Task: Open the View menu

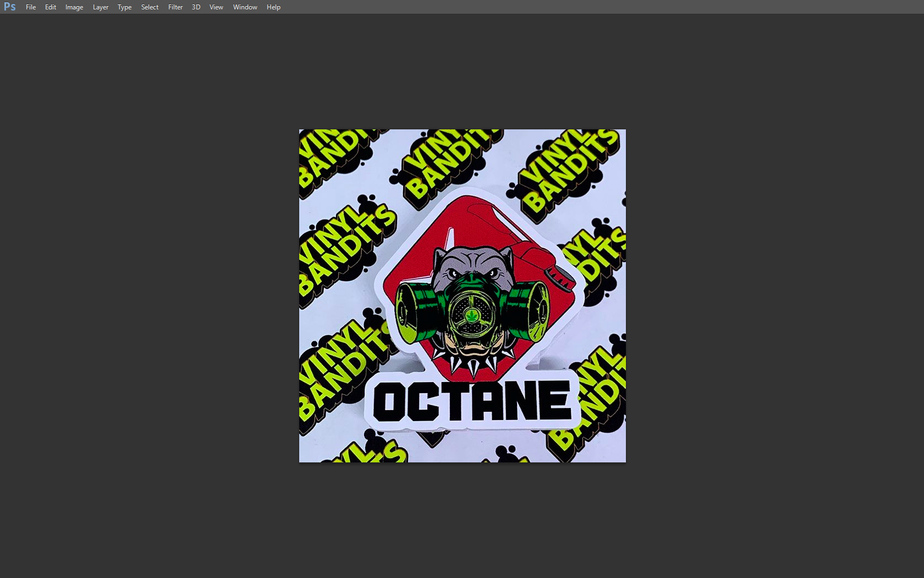Action: point(216,7)
